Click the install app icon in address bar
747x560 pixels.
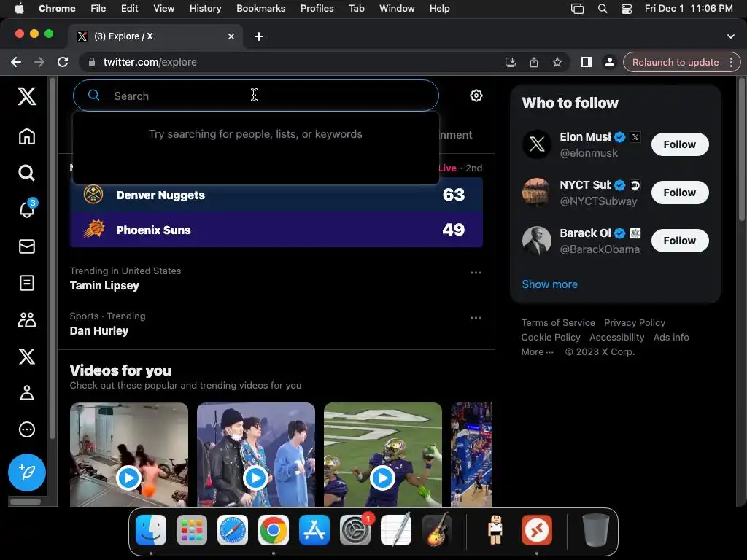[510, 63]
